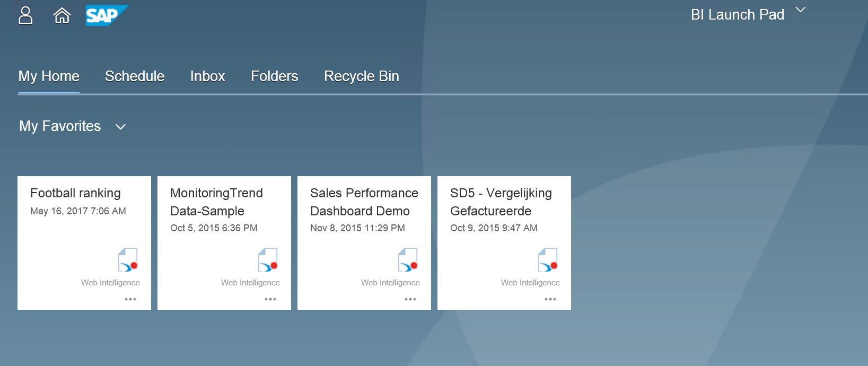
Task: Click Web Intelligence label on SD5 card
Action: tap(530, 283)
